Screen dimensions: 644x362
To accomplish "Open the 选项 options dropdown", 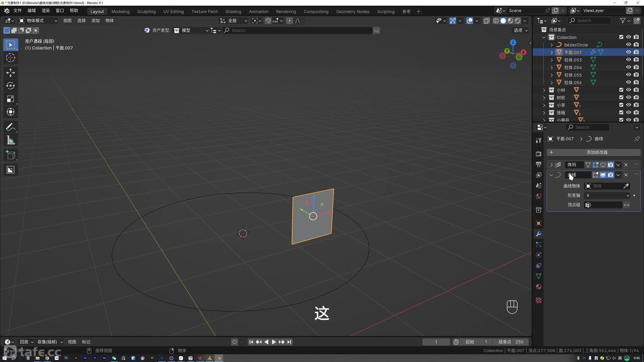I will [521, 31].
